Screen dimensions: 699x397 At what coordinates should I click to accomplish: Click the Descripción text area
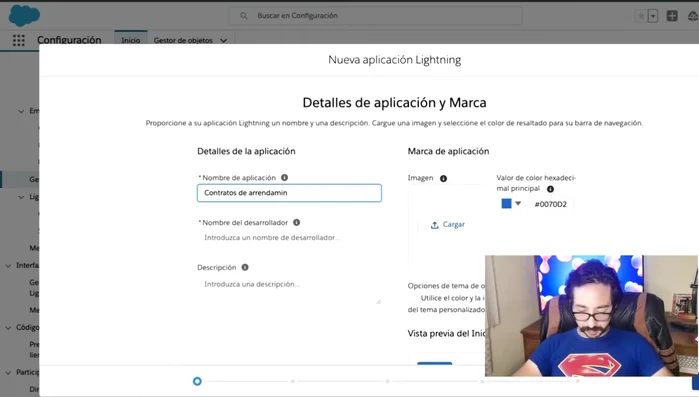289,291
